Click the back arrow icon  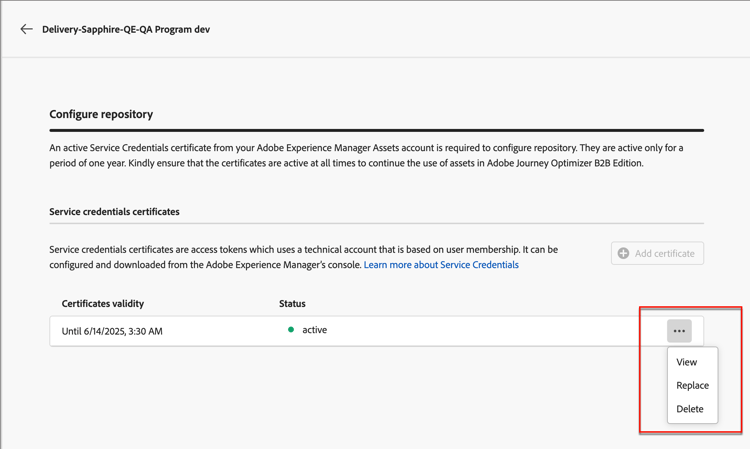[x=26, y=29]
